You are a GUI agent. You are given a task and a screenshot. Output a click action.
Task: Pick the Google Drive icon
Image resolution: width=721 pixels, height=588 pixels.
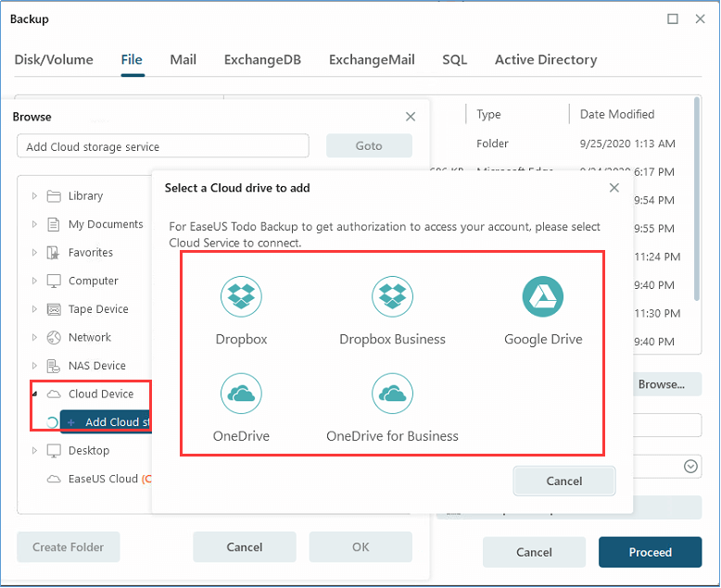click(x=543, y=297)
